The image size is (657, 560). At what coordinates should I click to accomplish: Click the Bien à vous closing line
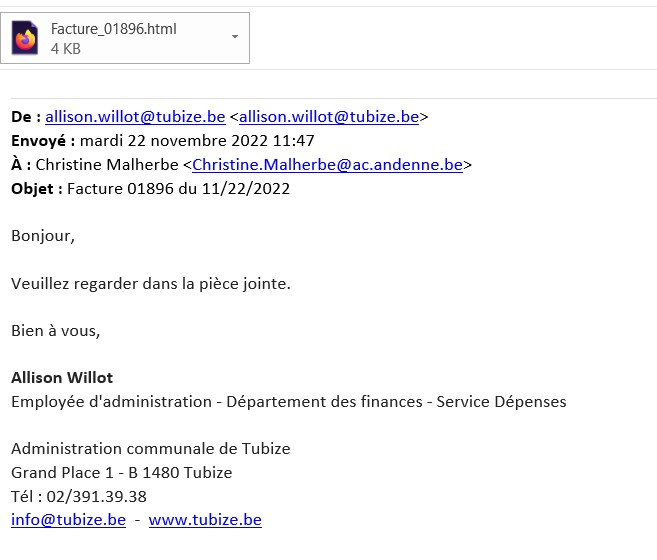click(56, 331)
